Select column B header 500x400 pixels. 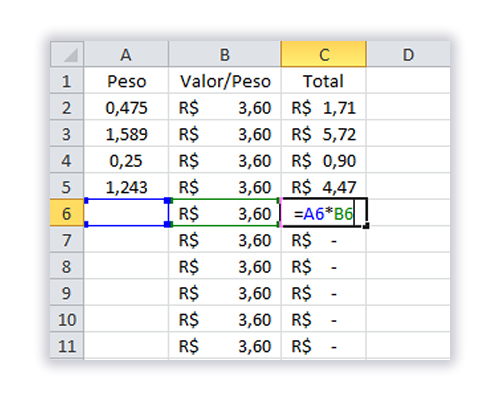pos(225,54)
